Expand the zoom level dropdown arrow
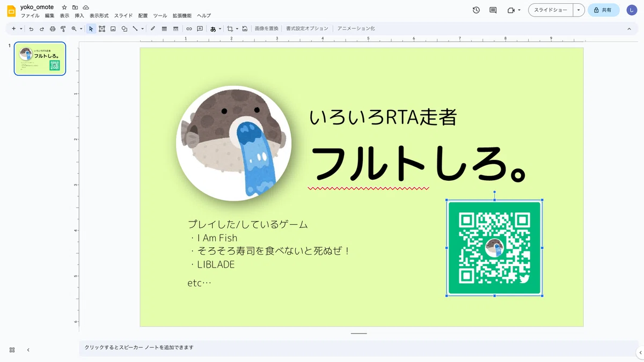Screen dimensions: 644x362 pos(81,28)
